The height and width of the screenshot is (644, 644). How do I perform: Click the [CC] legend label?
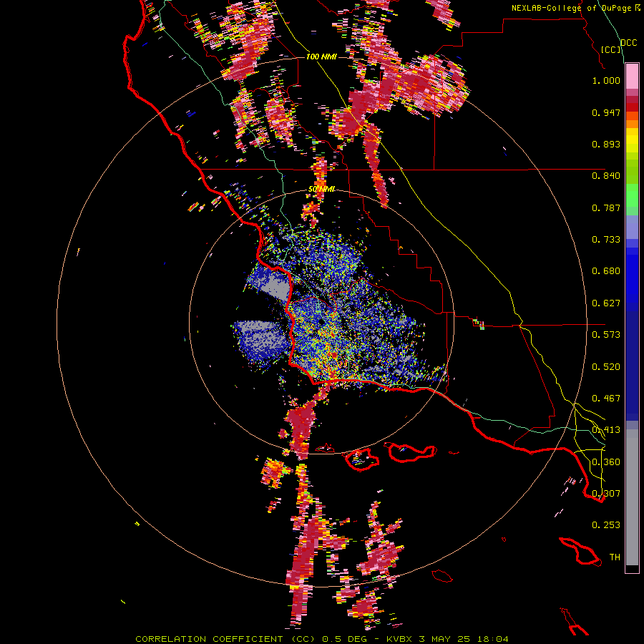click(611, 49)
